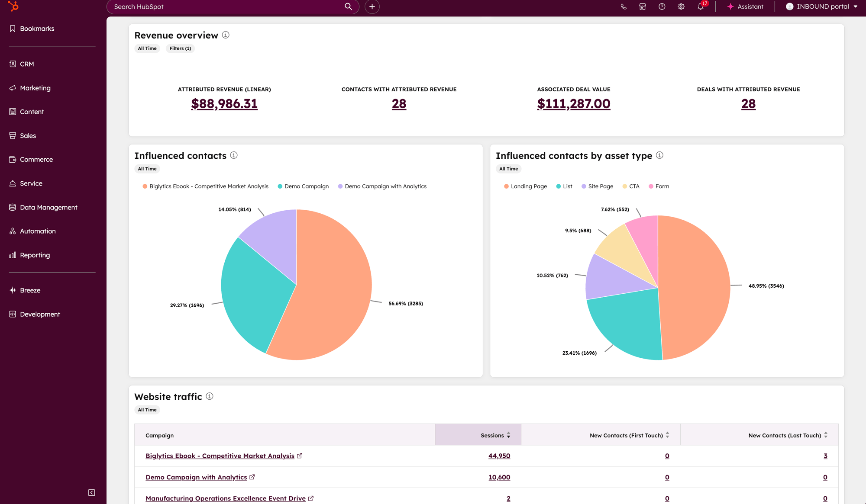Toggle sorting on the Sessions column

[x=509, y=435]
